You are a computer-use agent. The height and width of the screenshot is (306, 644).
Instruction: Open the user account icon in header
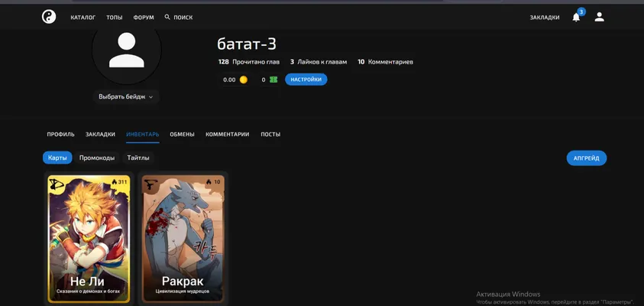coord(599,17)
